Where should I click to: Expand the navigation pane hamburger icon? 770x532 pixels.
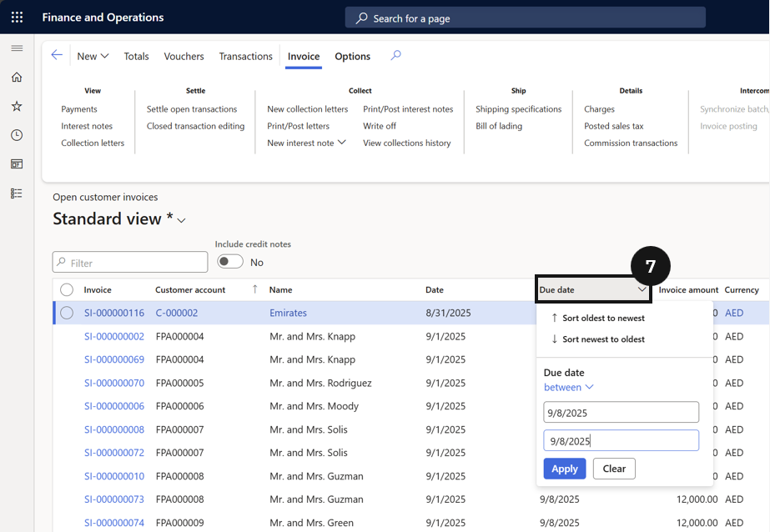pyautogui.click(x=18, y=48)
